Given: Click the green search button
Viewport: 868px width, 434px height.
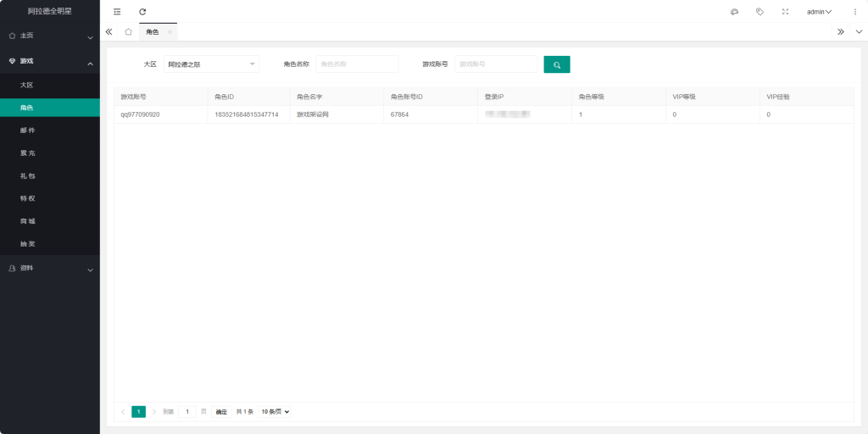Looking at the screenshot, I should point(557,64).
